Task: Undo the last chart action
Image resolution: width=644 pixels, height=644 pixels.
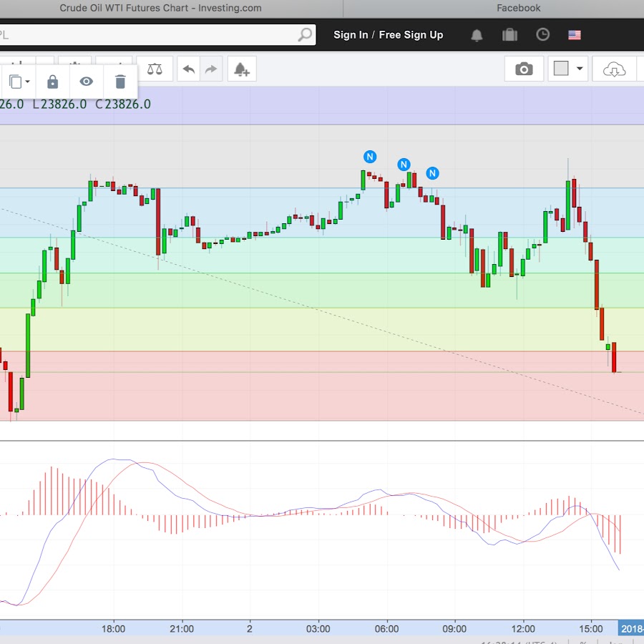Action: click(x=189, y=69)
